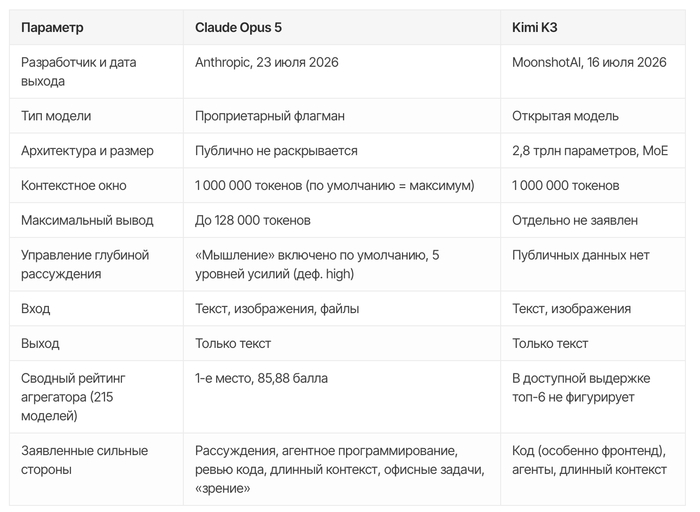The width and height of the screenshot is (700, 512).
Task: Select the 'Публичных данных нет' cell
Action: [x=580, y=255]
